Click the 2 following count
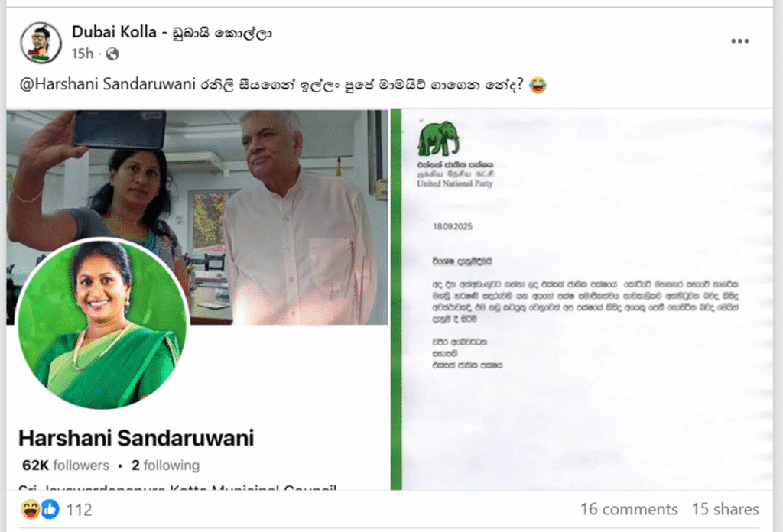Viewport: 783px width, 532px height. coord(165,465)
